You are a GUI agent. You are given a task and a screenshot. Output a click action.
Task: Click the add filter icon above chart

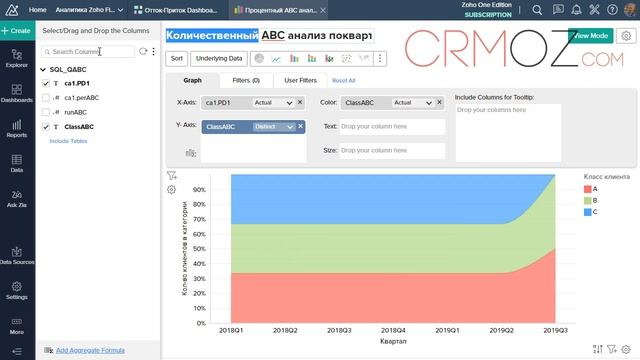tap(172, 176)
